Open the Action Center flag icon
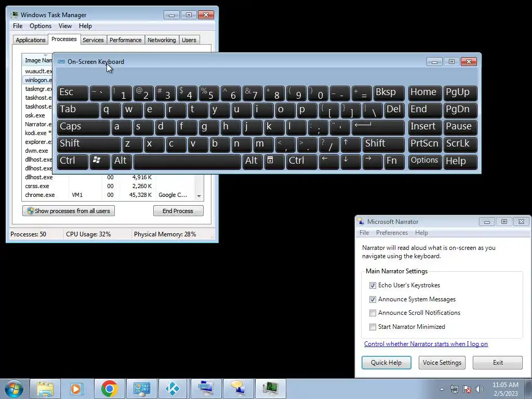This screenshot has height=399, width=532. coord(467,389)
